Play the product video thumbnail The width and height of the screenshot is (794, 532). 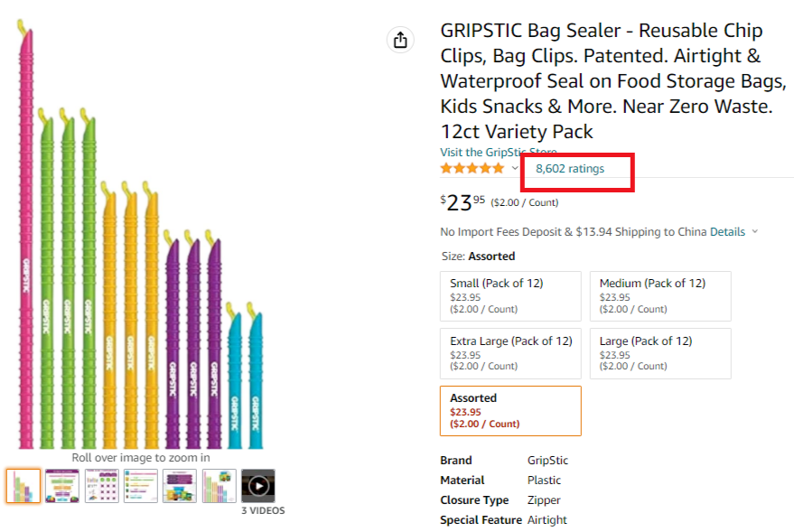[x=258, y=486]
